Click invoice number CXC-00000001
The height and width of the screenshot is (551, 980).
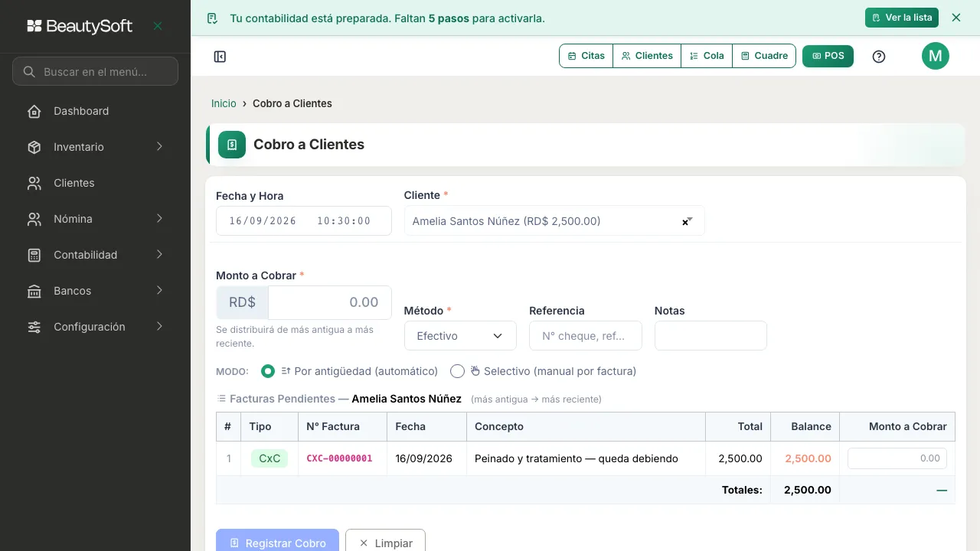(339, 458)
